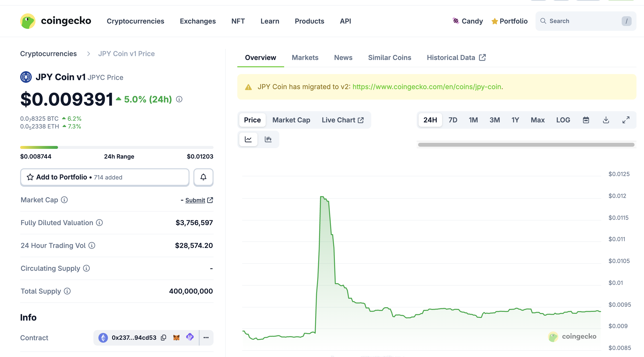Viewport: 644px width, 357px height.
Task: Add token to MetaMask via fox icon
Action: [x=176, y=338]
